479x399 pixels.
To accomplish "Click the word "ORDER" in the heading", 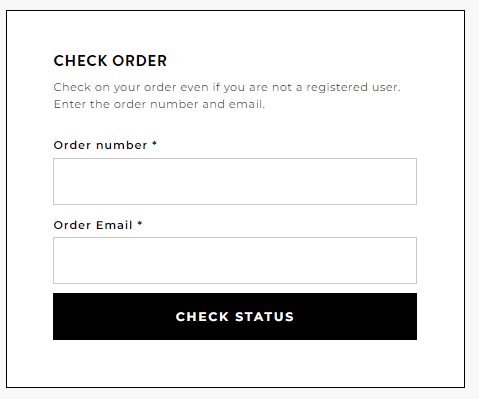I will point(140,61).
